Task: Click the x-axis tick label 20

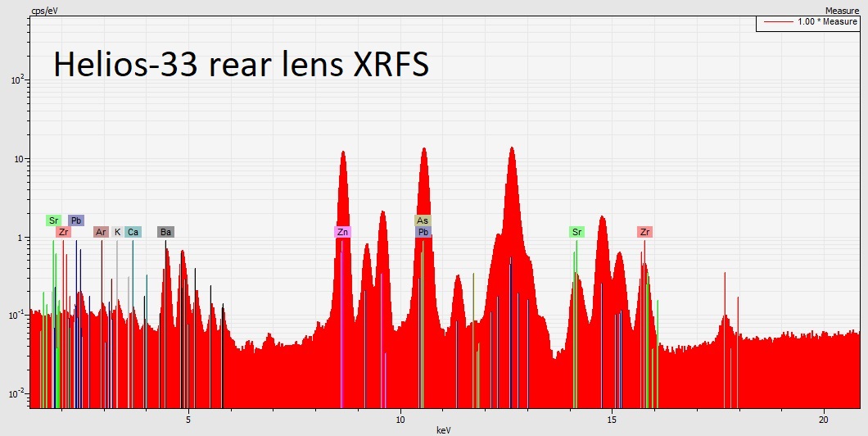Action: coord(823,420)
